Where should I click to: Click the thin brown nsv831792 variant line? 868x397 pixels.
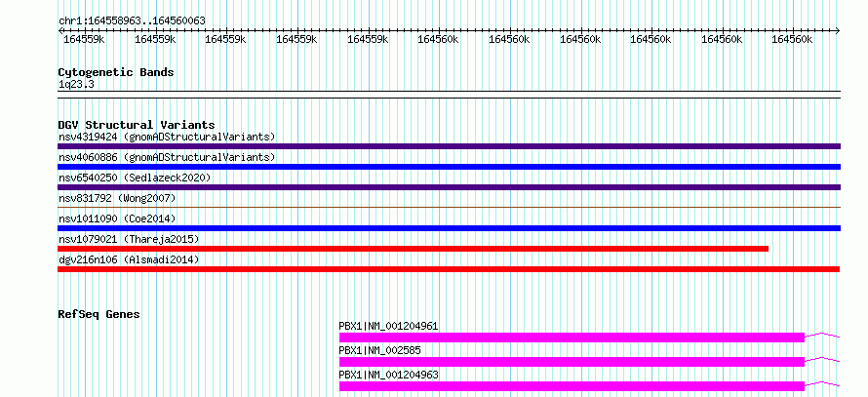449,208
